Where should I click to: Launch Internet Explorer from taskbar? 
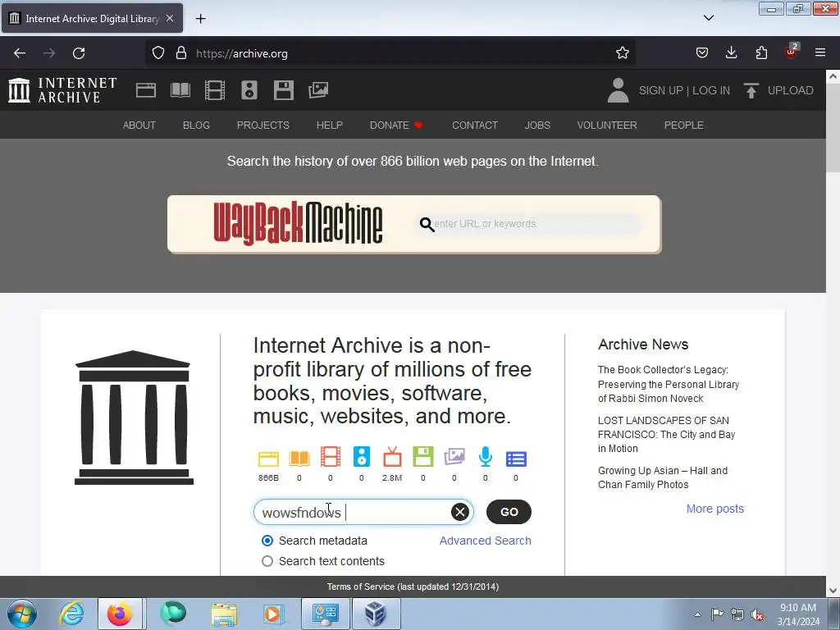[x=72, y=614]
